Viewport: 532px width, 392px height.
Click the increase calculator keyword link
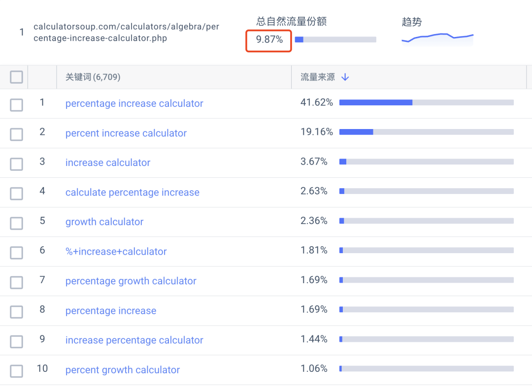point(108,163)
